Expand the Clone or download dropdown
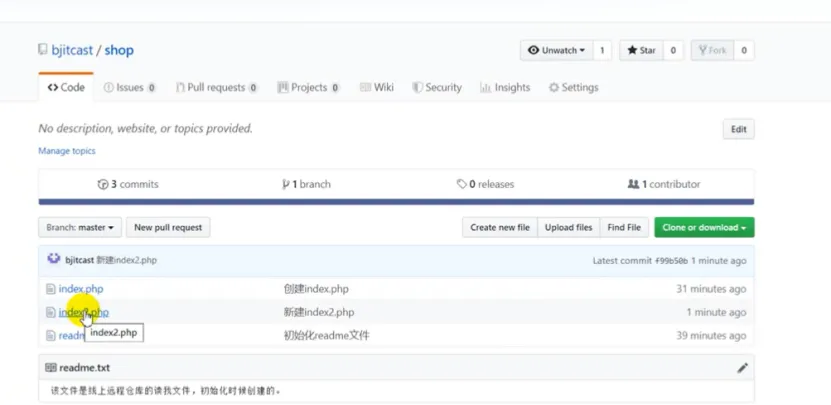 pyautogui.click(x=704, y=227)
